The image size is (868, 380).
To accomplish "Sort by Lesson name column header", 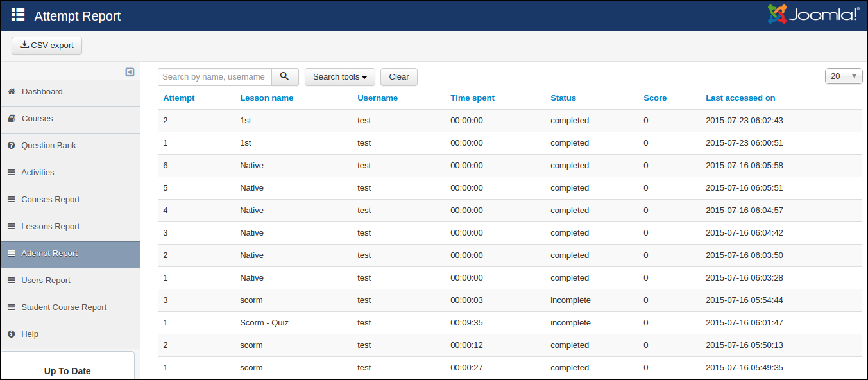I will tap(266, 98).
